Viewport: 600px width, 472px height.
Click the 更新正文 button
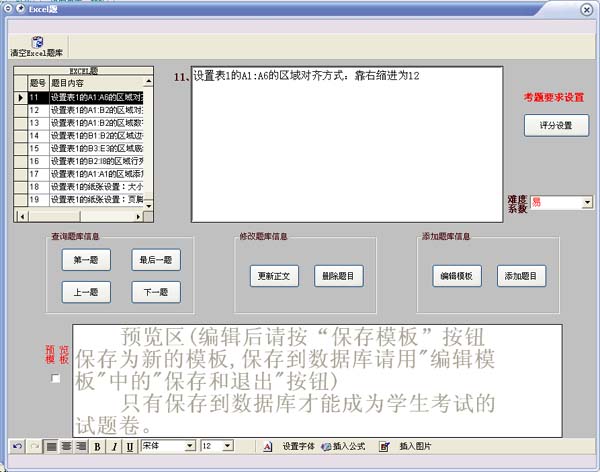click(x=274, y=276)
